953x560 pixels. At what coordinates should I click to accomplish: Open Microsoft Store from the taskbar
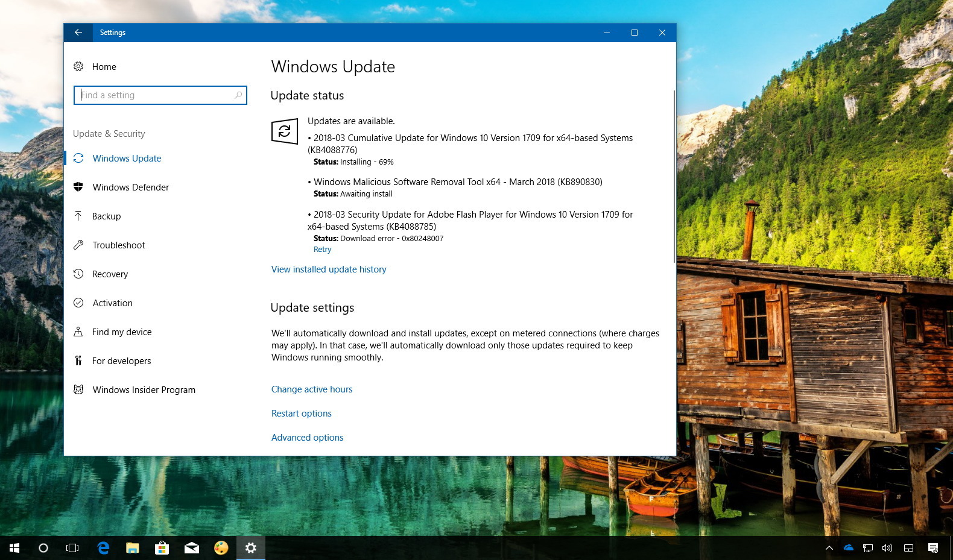162,548
